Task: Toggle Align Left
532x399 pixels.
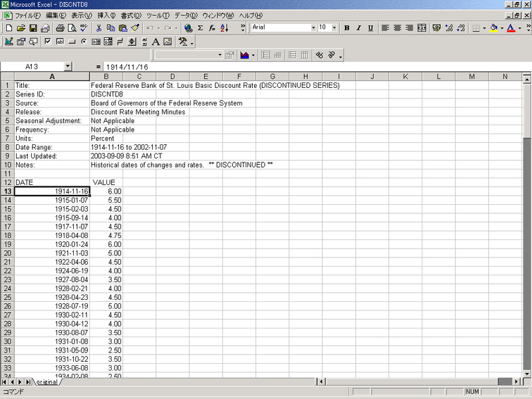Action: click(385, 28)
